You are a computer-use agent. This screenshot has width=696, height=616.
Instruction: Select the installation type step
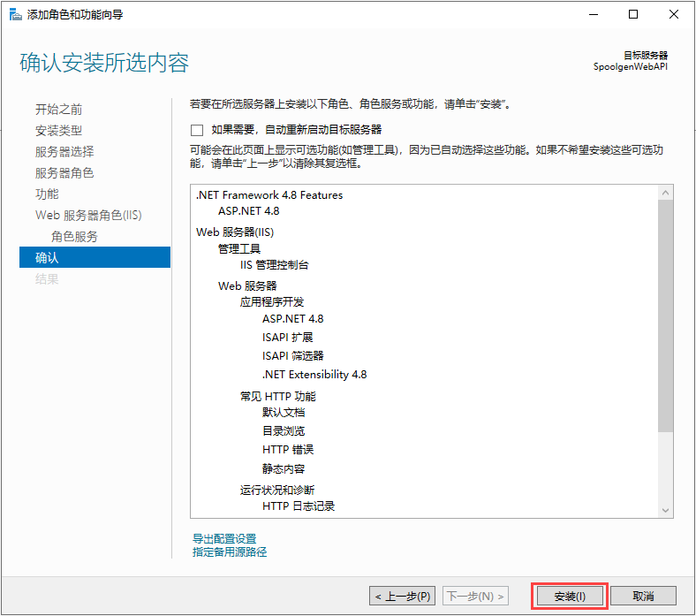point(58,131)
